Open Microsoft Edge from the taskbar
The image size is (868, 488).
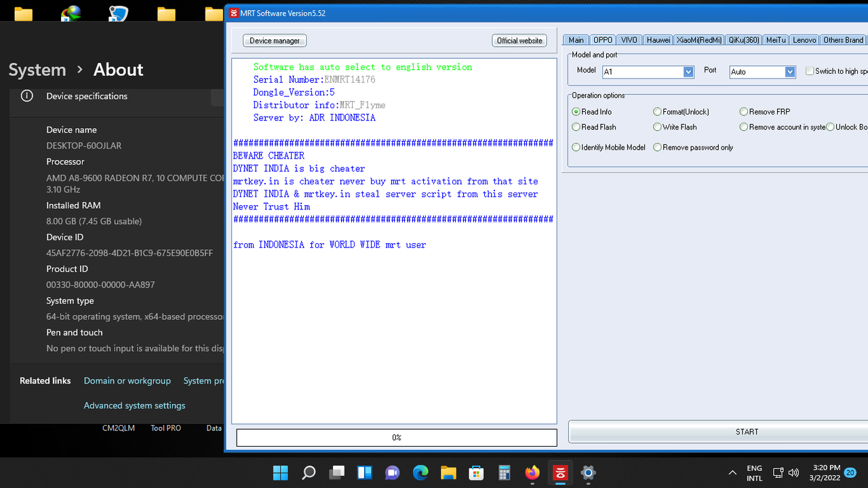point(420,473)
